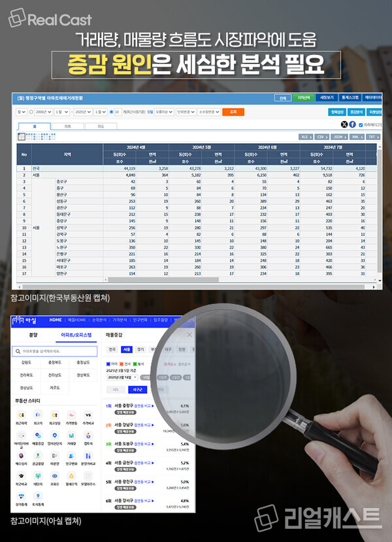
Task: Open the 가격비교 VS icon
Action: (x=88, y=415)
